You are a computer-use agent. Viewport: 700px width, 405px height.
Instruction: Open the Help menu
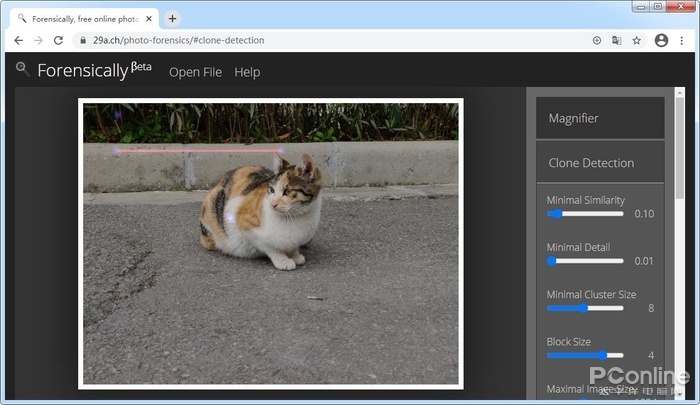(x=247, y=72)
